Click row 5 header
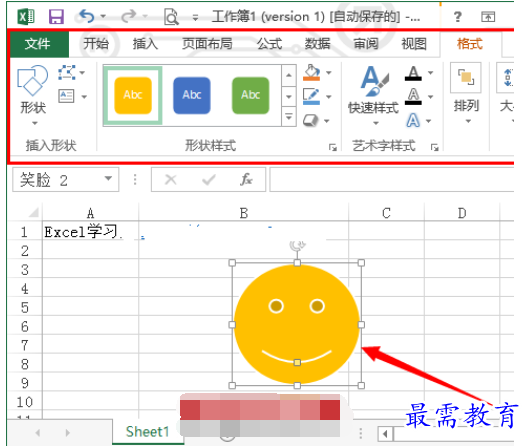 tap(25, 307)
